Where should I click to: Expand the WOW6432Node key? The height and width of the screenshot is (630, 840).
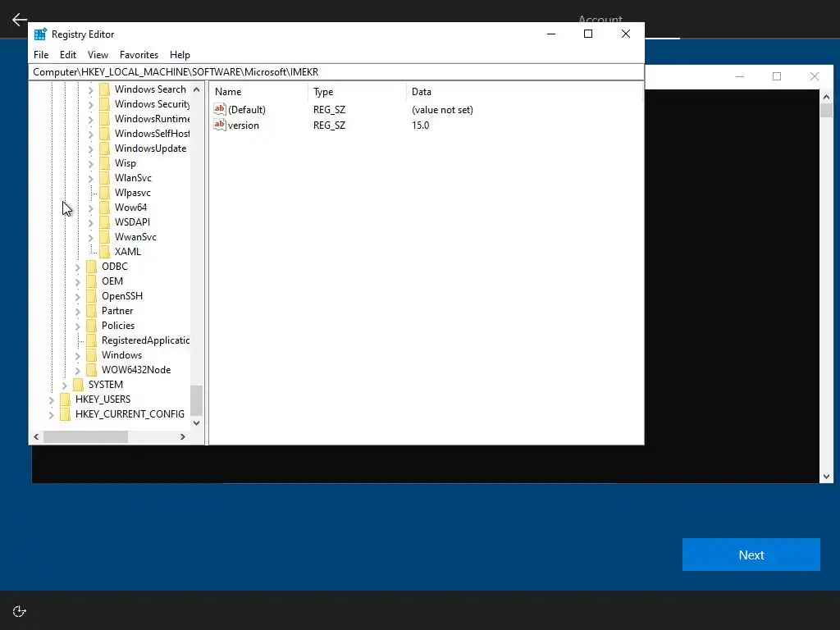(x=78, y=370)
